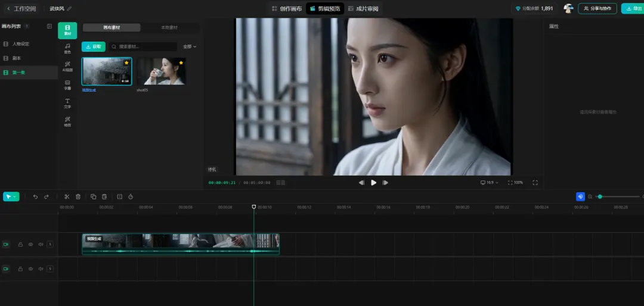Select the 画布素材 tab

coord(112,28)
